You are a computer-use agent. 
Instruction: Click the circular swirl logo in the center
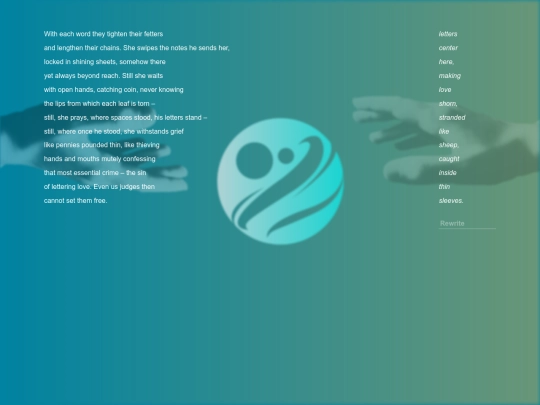coord(280,181)
